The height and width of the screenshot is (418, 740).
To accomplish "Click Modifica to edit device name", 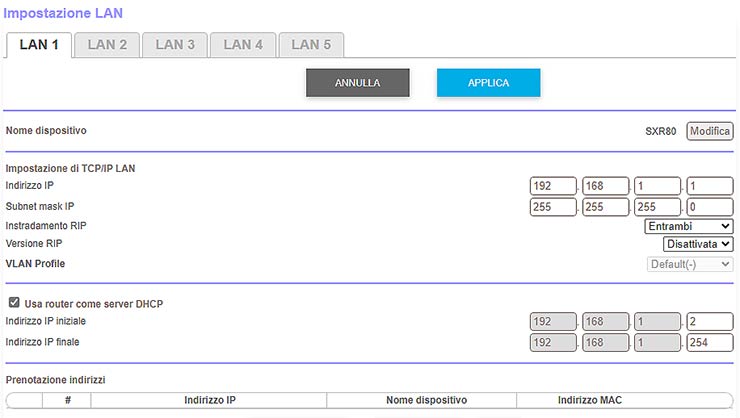I will pos(710,131).
